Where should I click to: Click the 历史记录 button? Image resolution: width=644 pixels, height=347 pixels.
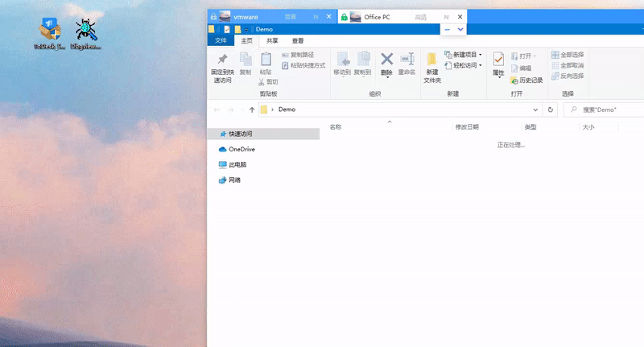click(x=526, y=80)
